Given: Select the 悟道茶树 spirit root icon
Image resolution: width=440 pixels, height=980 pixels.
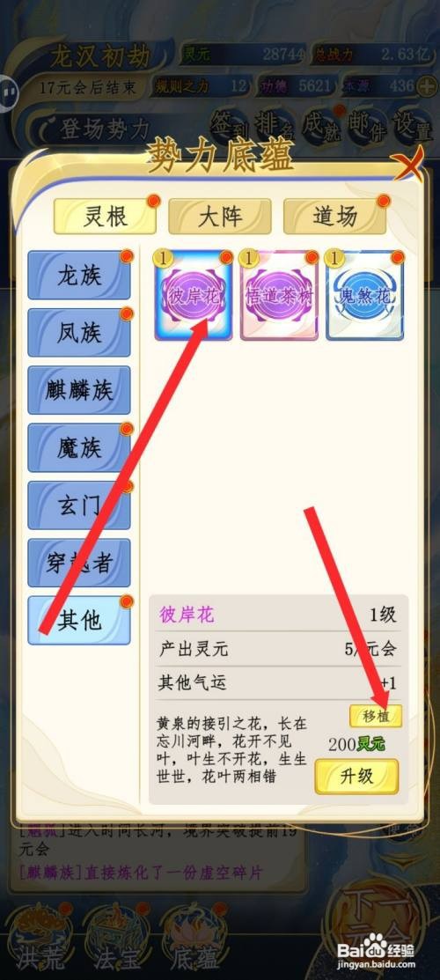Looking at the screenshot, I should tap(279, 295).
